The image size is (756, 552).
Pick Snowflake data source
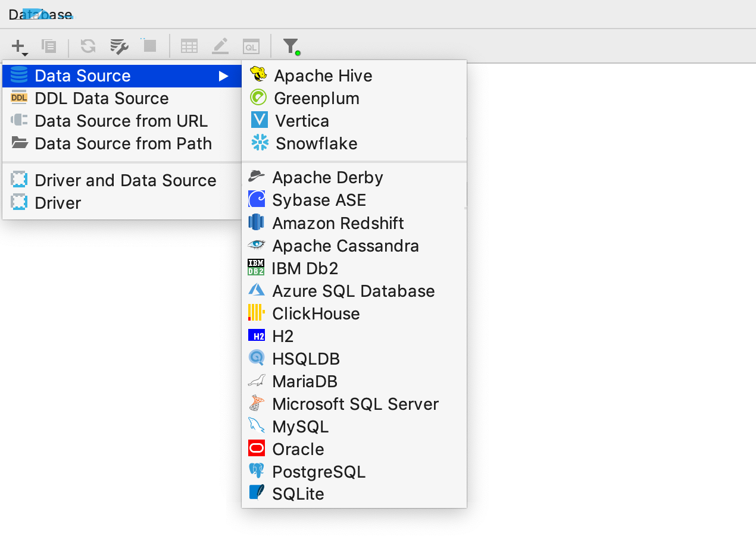(x=354, y=143)
